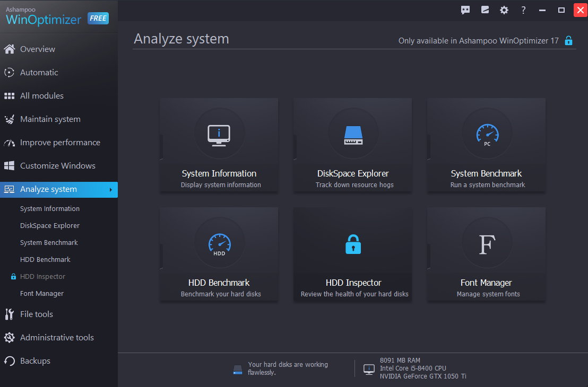Open the HDD Inspector tile title
The width and height of the screenshot is (588, 387).
click(x=353, y=283)
